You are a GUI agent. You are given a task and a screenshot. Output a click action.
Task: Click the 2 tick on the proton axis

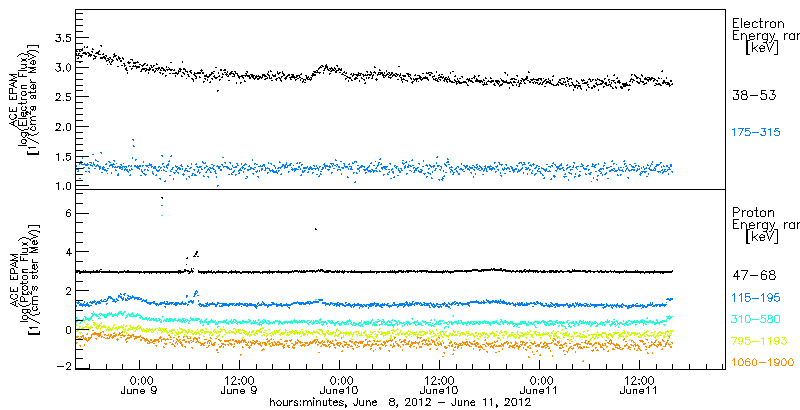[66, 291]
